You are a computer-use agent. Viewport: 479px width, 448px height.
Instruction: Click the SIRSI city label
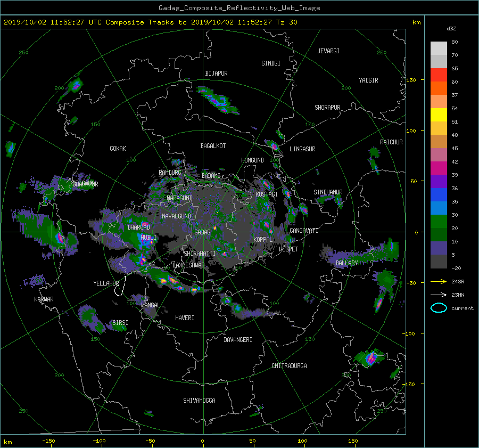click(x=120, y=323)
